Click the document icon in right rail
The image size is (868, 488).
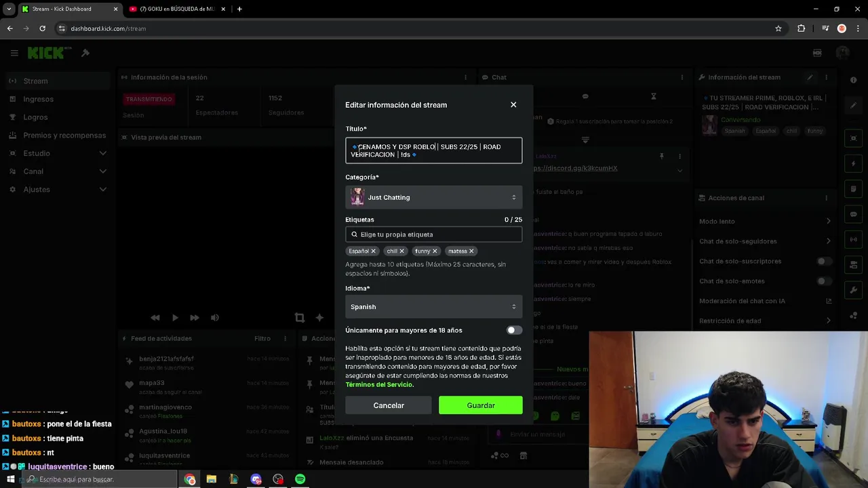pos(853,189)
